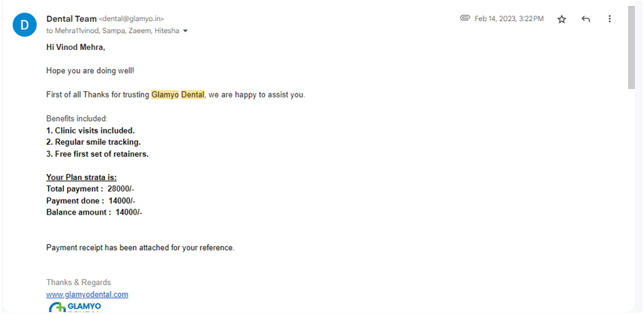Open the three-dot more options menu
The image size is (644, 314).
pyautogui.click(x=610, y=19)
